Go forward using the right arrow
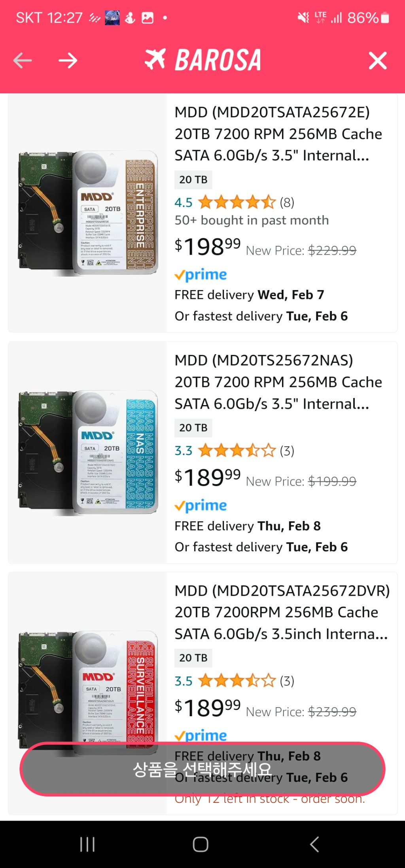Screen dimensions: 405x868 coord(68,60)
